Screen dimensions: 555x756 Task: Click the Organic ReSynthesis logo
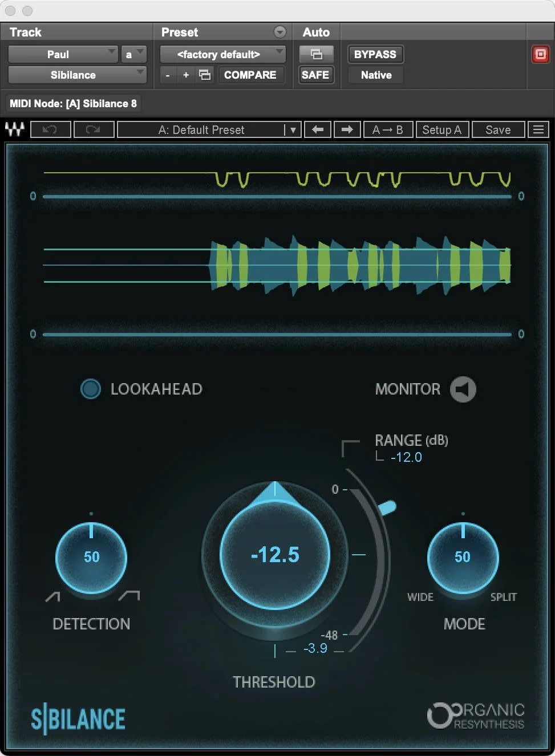point(476,716)
